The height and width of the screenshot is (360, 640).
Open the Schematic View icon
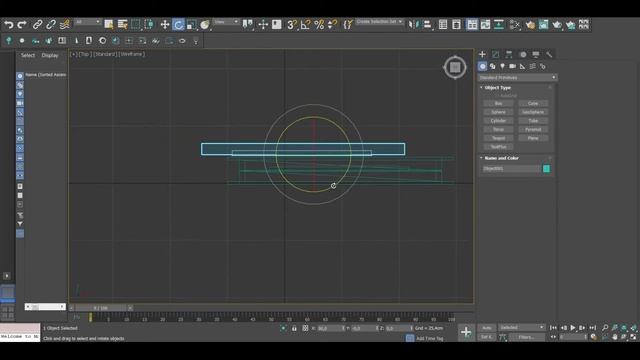point(499,25)
